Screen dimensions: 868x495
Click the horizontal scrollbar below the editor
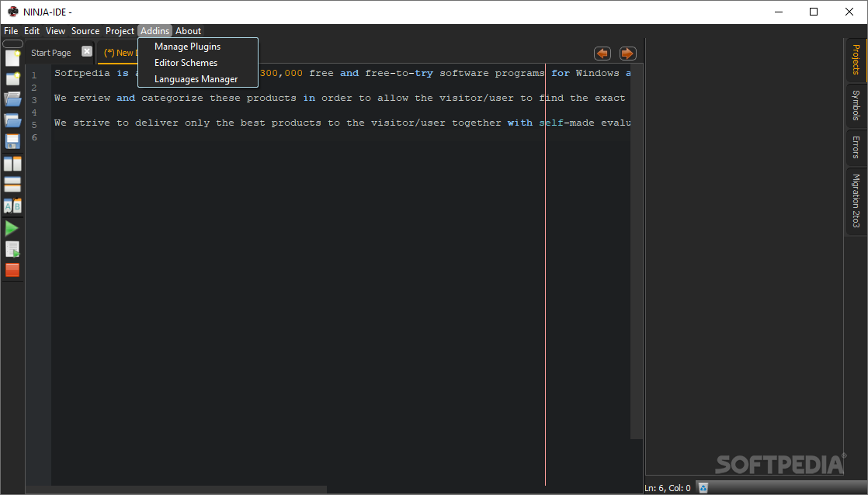pyautogui.click(x=176, y=490)
